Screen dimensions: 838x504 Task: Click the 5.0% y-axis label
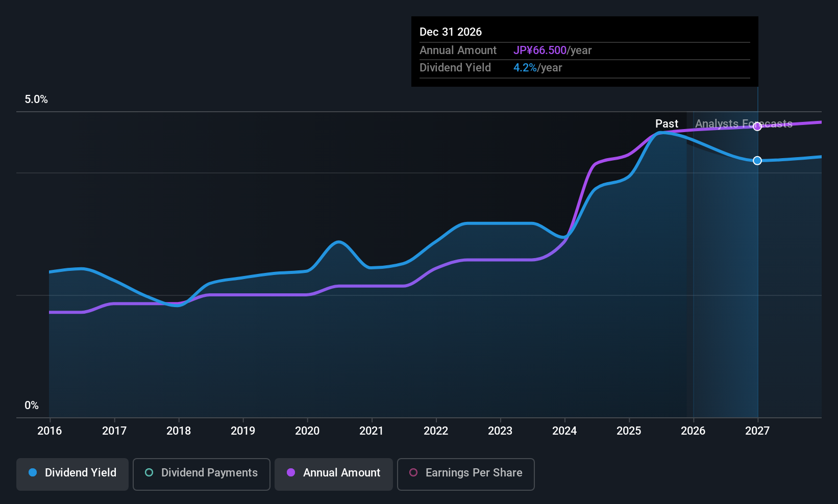point(36,99)
